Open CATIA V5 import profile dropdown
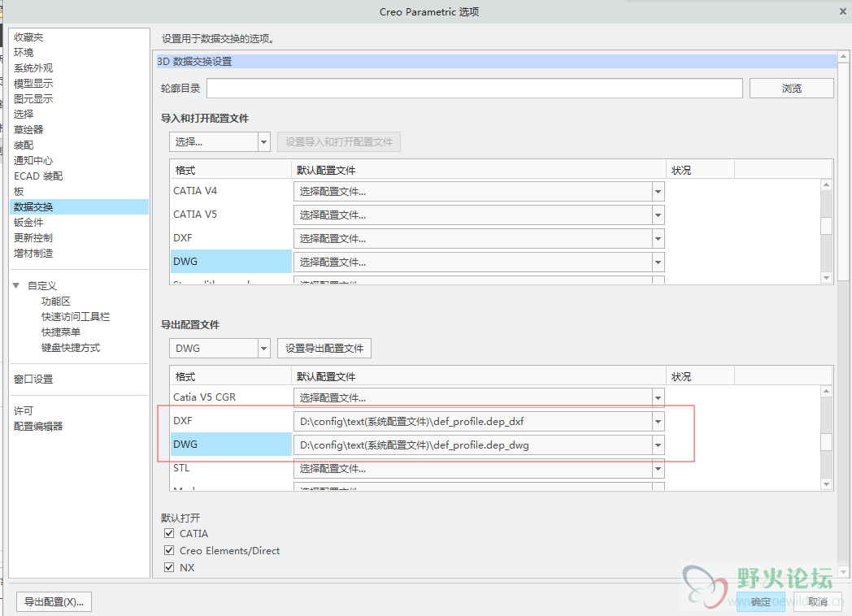Screen dimensions: 852x616 click(x=658, y=215)
